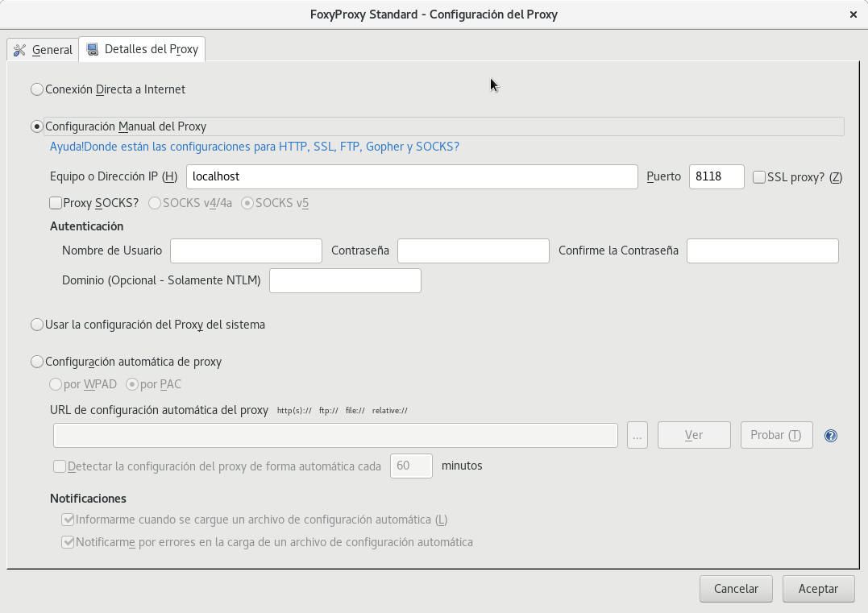
Task: Enable the SSL proxy? checkbox
Action: tap(759, 177)
